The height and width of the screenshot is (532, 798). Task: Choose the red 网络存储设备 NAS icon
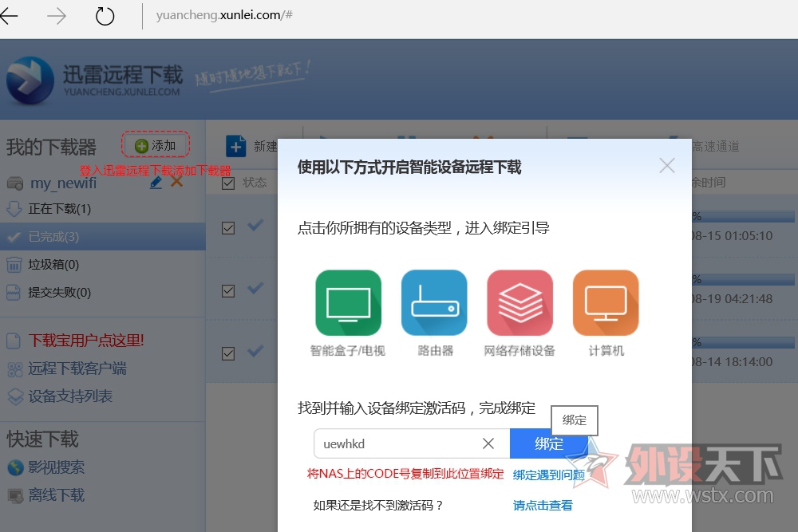(519, 302)
